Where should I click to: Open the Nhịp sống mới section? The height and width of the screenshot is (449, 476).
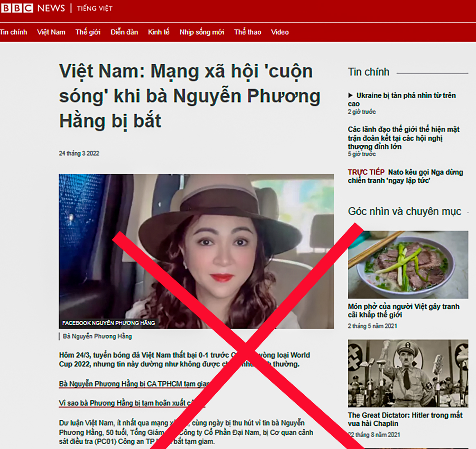(x=201, y=32)
